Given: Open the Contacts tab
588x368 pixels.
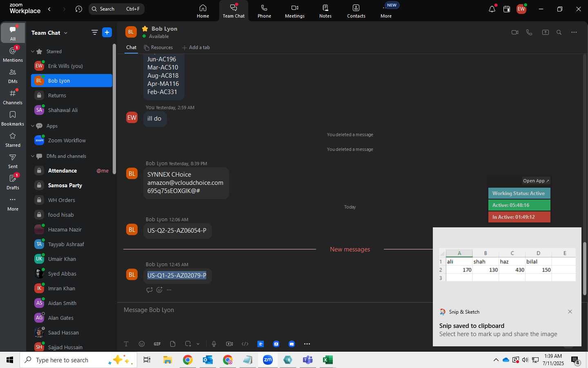Looking at the screenshot, I should pyautogui.click(x=356, y=11).
